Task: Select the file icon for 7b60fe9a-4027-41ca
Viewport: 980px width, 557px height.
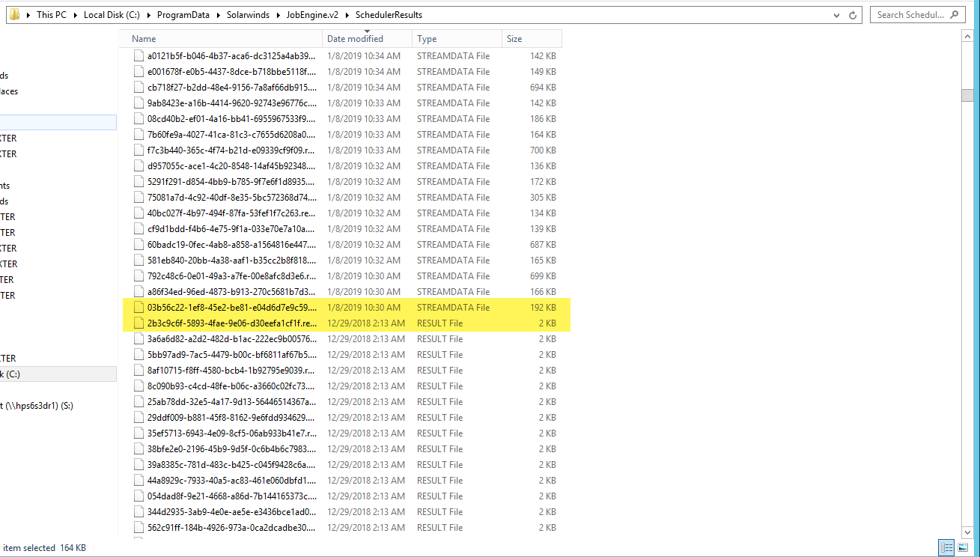Action: 139,134
